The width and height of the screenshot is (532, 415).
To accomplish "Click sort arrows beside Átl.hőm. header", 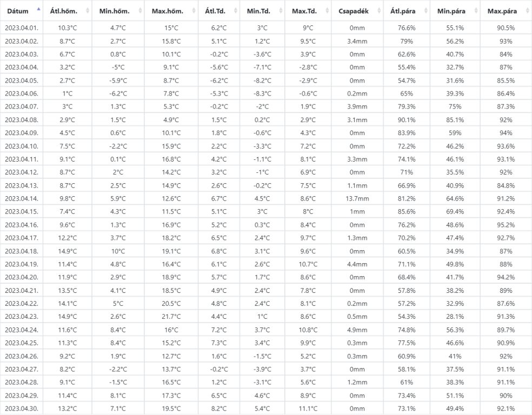I will pos(88,11).
